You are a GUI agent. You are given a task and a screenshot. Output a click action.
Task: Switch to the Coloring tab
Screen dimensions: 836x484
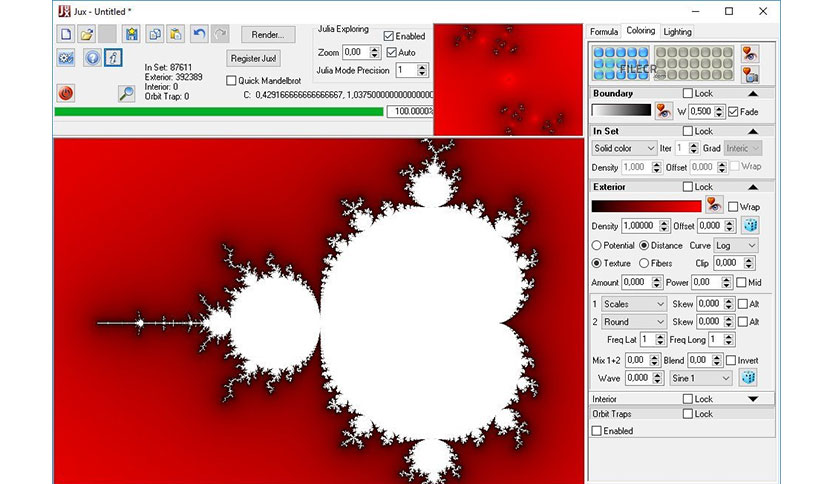(x=640, y=31)
